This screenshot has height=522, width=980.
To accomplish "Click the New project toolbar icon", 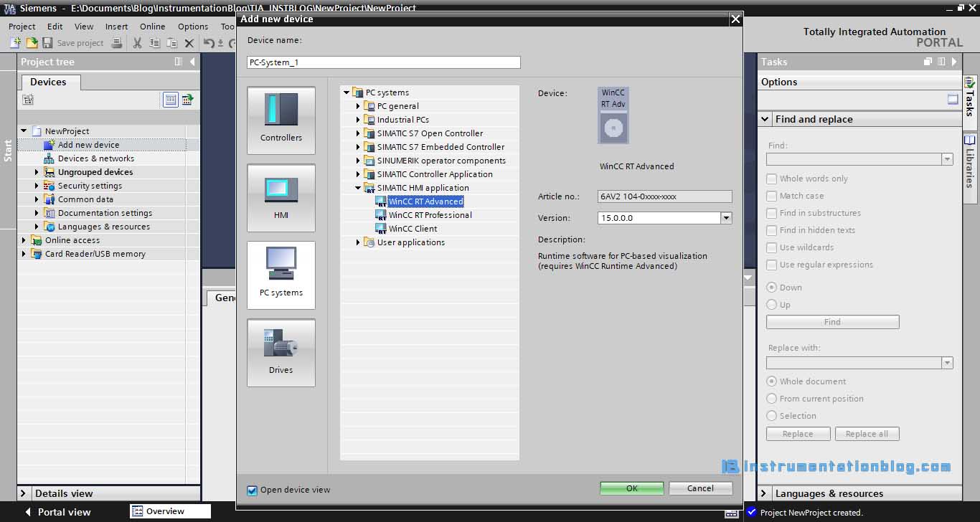I will pyautogui.click(x=15, y=43).
